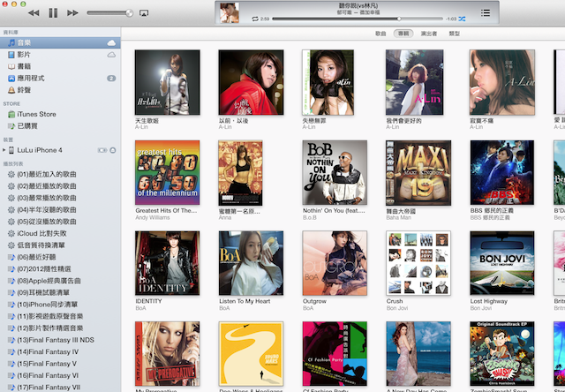
Task: Open playlist (13)Final Fantasy III NDS
Action: tap(60, 340)
